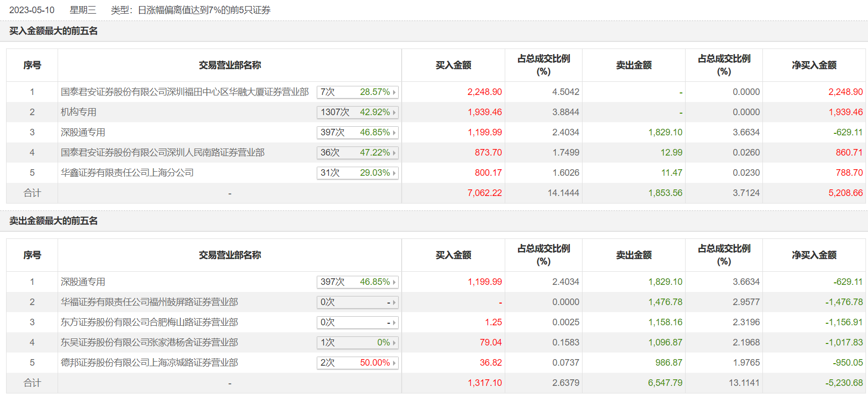Image resolution: width=868 pixels, height=397 pixels.
Task: Click 德邦证券 上海凉城路证券营业部
Action: coord(149,363)
